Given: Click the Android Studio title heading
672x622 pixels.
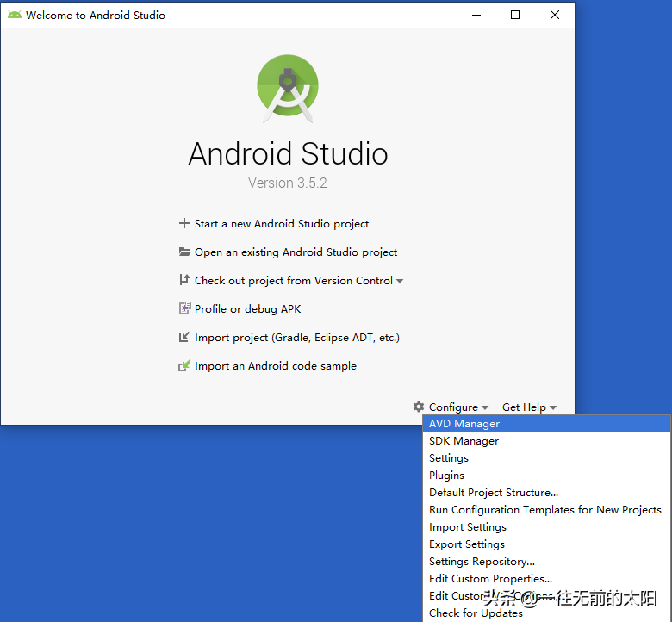Looking at the screenshot, I should click(288, 153).
